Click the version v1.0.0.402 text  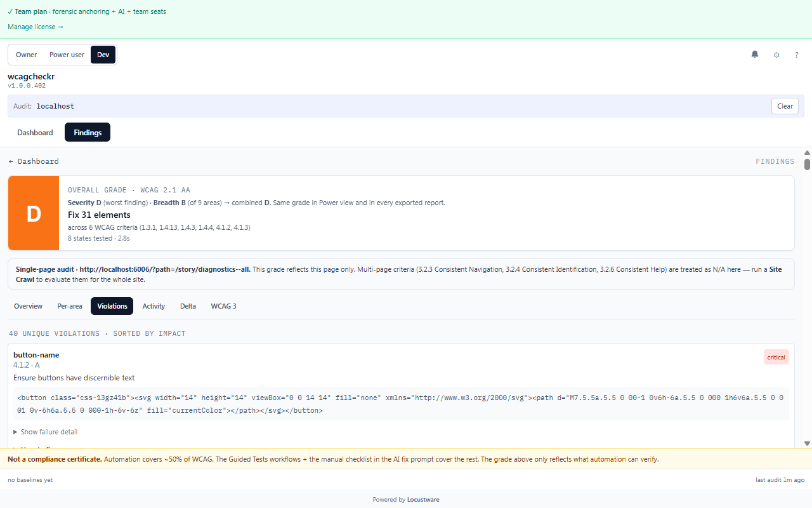click(27, 86)
